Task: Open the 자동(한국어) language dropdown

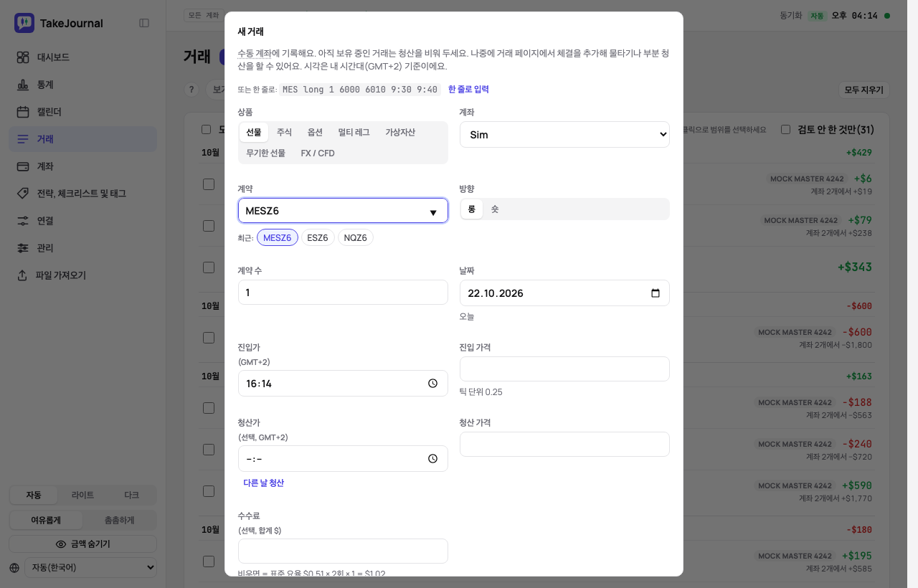Action: click(x=90, y=567)
